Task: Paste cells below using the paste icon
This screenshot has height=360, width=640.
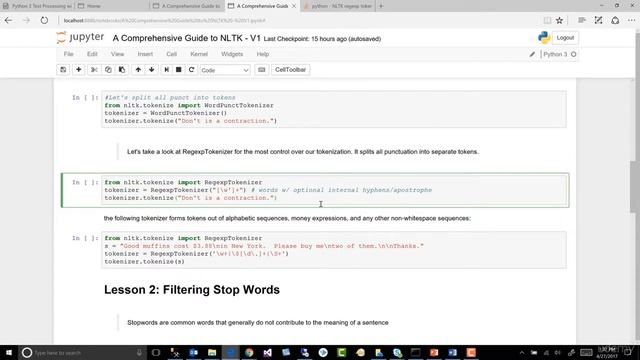Action: click(122, 70)
